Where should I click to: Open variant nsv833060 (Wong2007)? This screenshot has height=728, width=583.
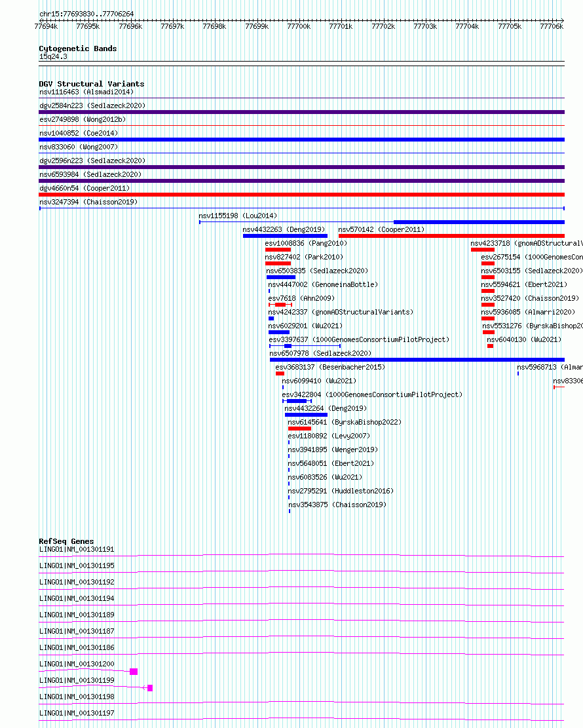[x=79, y=147]
